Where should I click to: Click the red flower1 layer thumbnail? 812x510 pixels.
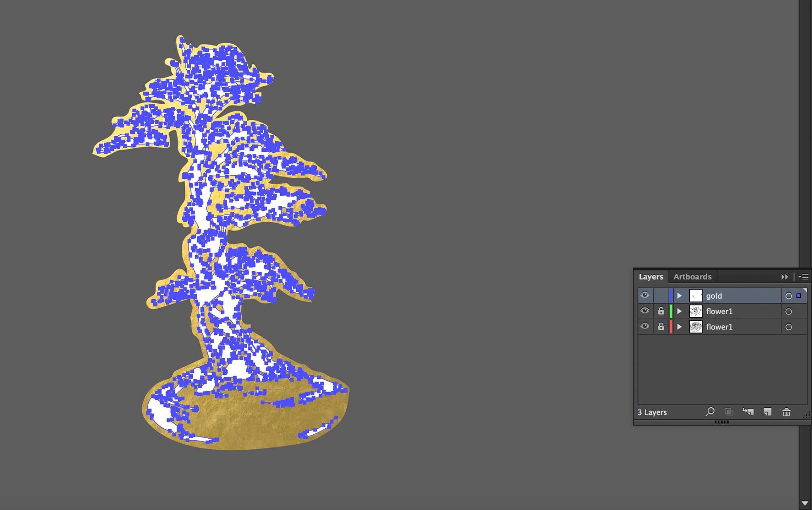pos(696,327)
